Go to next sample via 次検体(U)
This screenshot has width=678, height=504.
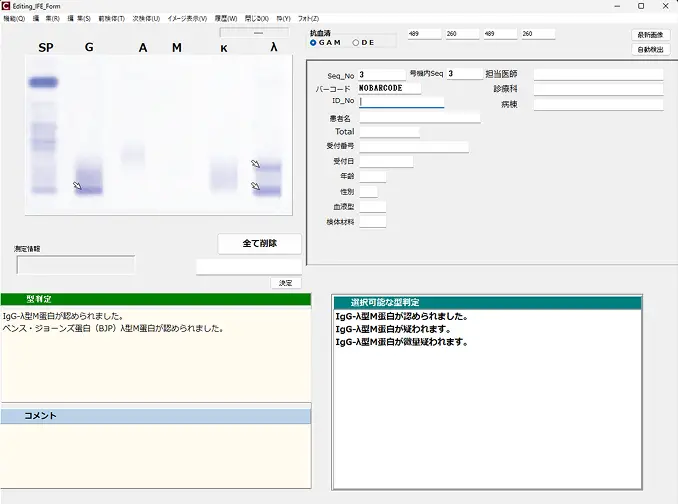point(146,19)
